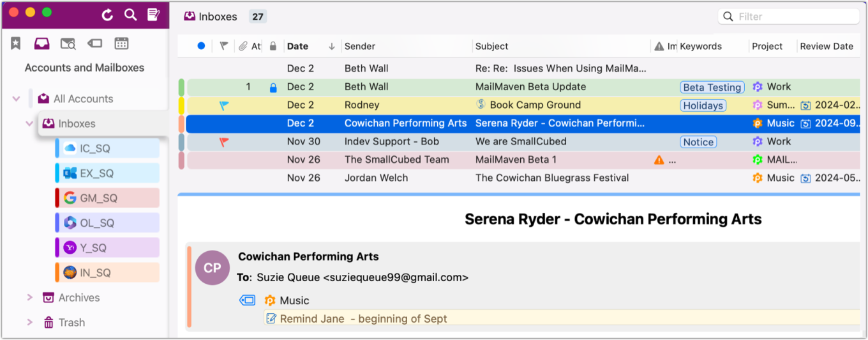868x340 pixels.
Task: Click the compose new message icon
Action: 153,15
